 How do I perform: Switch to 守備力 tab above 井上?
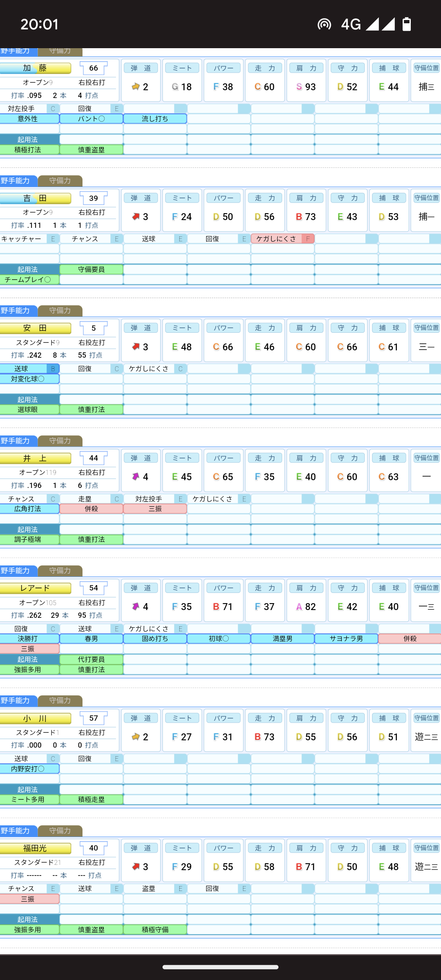60,441
